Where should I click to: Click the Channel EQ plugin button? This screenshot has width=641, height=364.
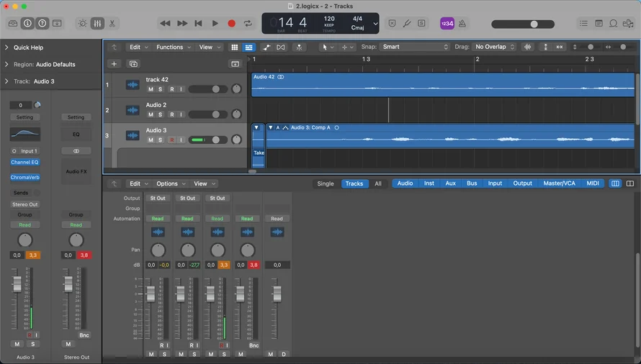tap(24, 163)
